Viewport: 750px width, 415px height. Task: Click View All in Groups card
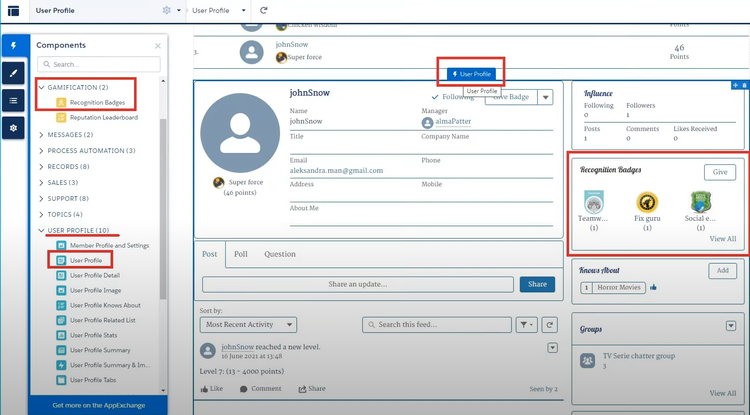pos(723,393)
